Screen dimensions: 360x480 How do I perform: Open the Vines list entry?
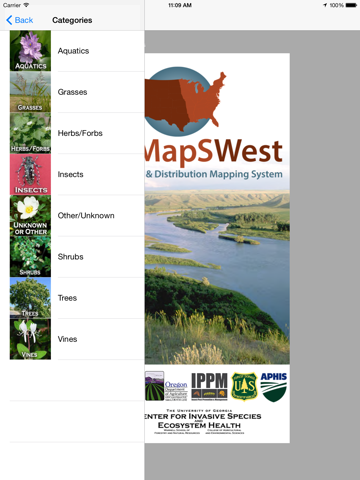pyautogui.click(x=77, y=339)
